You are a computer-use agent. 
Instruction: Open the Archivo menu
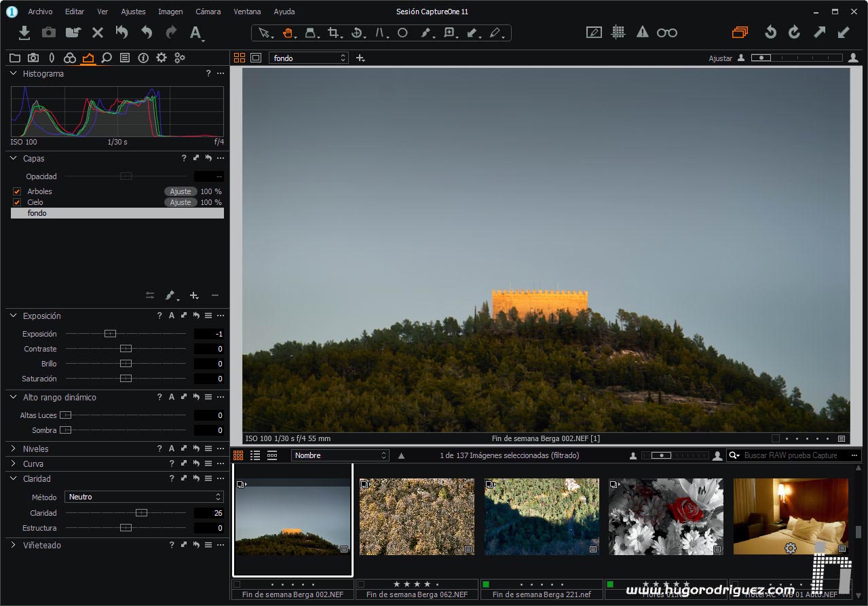click(x=40, y=12)
